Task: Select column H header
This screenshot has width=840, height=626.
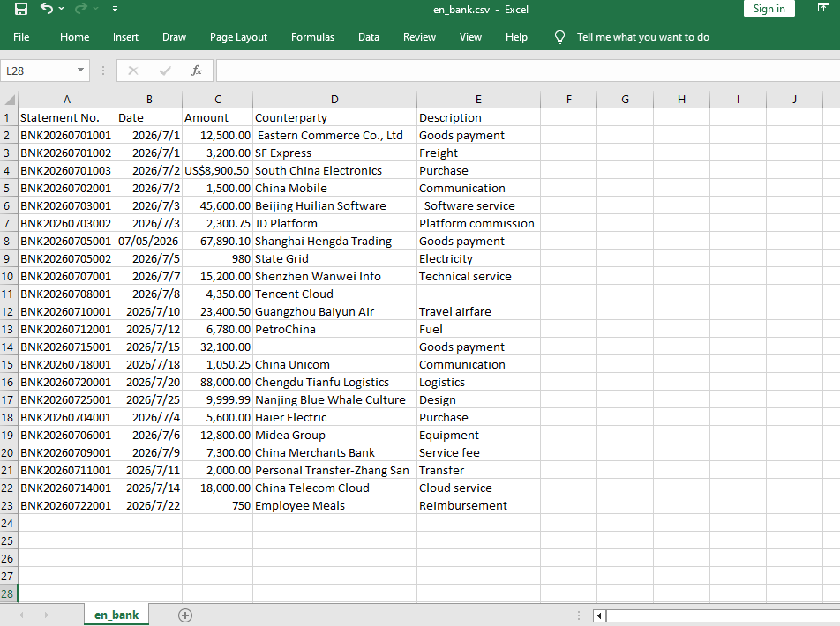Action: pos(681,100)
